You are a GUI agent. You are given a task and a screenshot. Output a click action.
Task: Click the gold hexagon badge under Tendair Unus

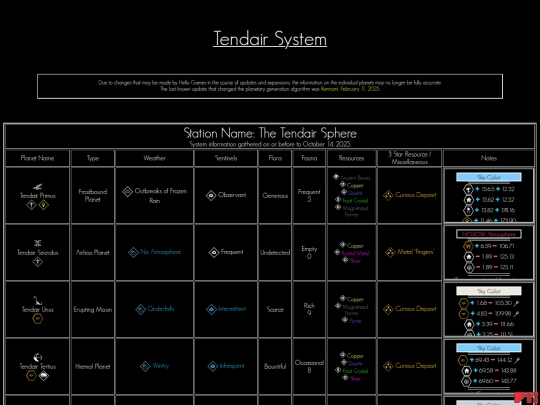pyautogui.click(x=38, y=319)
